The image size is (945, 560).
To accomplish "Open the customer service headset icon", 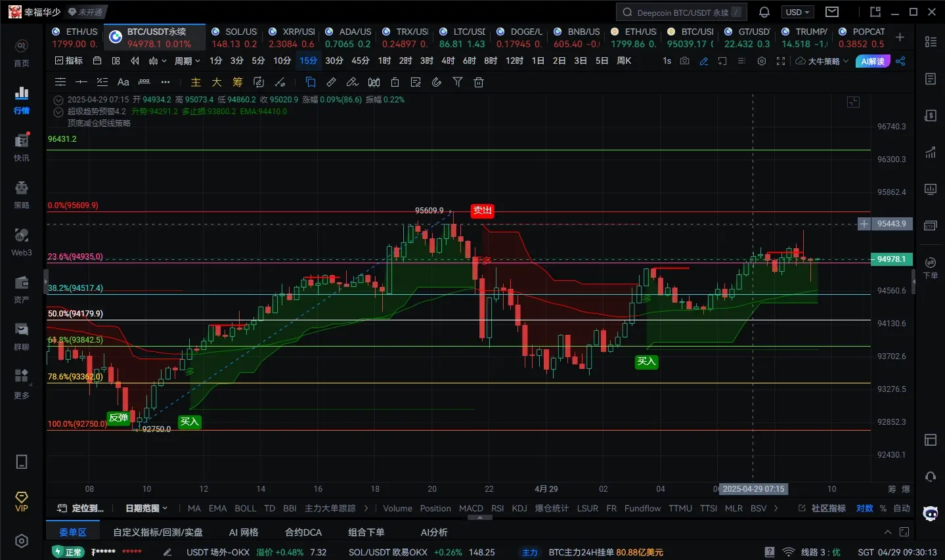I will [x=930, y=477].
